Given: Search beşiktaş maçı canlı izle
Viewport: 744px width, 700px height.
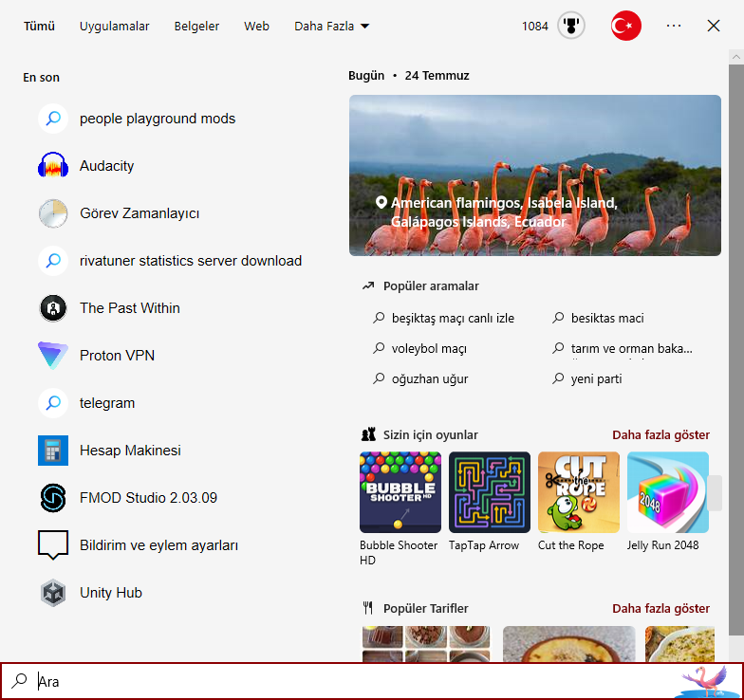Looking at the screenshot, I should 444,319.
